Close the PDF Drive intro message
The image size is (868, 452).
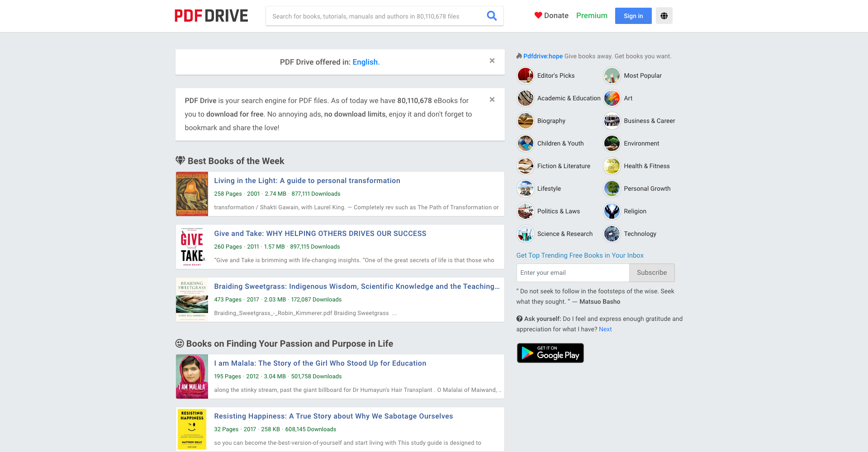tap(492, 99)
